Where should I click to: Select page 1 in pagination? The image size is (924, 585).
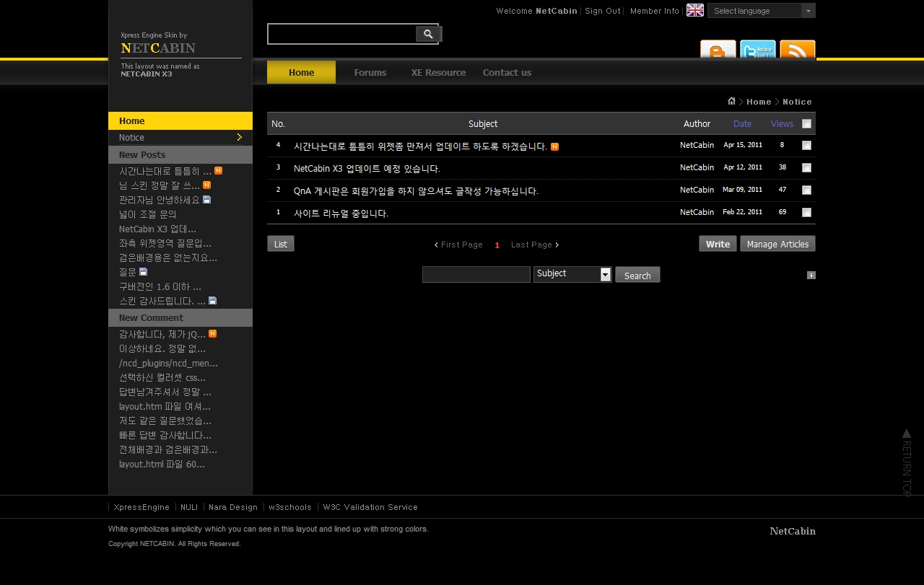(x=497, y=245)
